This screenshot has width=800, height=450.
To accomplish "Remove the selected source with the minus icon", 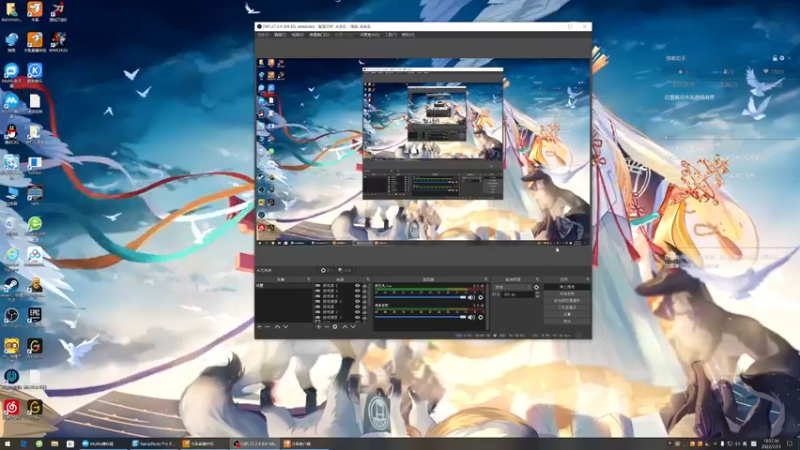I will tap(327, 327).
